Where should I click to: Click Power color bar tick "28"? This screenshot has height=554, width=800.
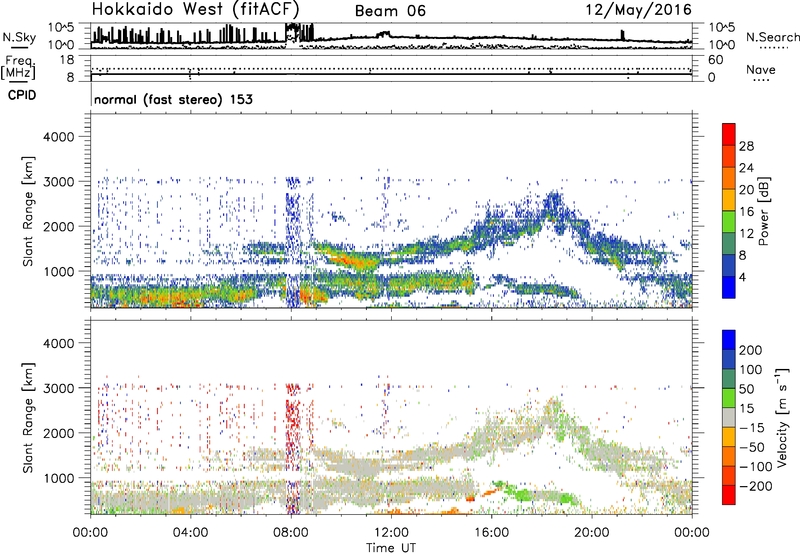746,146
